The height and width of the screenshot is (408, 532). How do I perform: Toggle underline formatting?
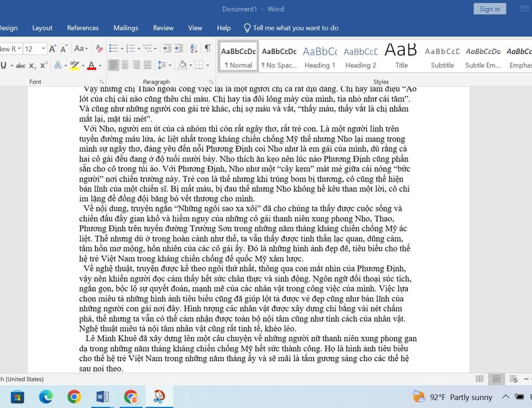point(4,65)
